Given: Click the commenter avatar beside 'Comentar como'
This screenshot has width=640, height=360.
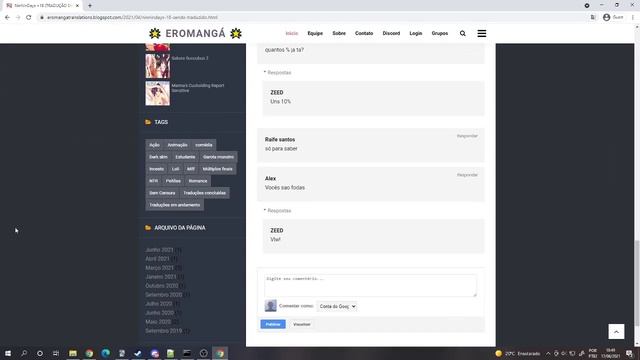Looking at the screenshot, I should pyautogui.click(x=270, y=305).
